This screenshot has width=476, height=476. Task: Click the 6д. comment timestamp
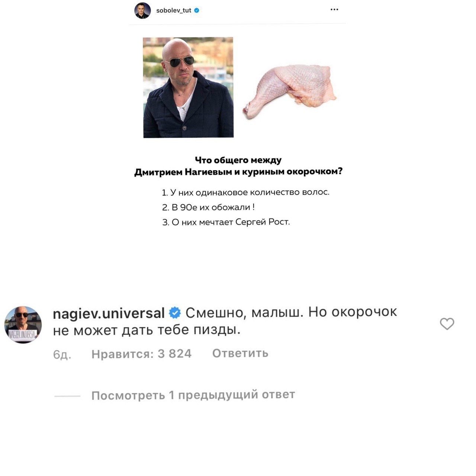coord(62,355)
